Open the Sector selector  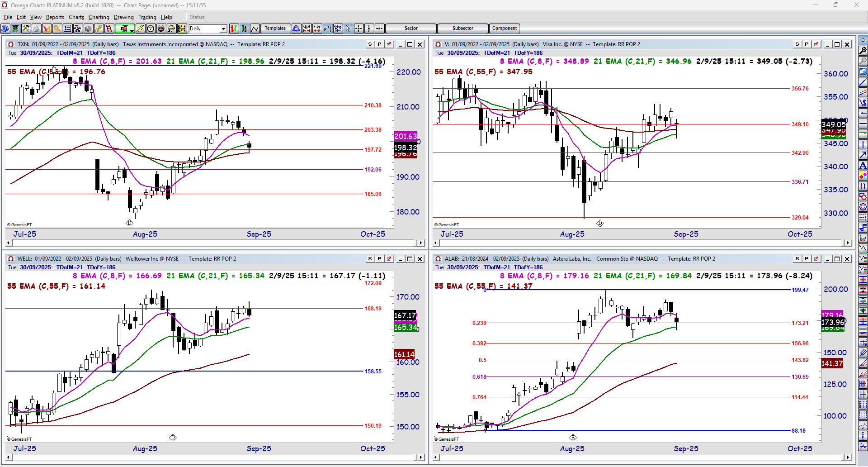411,29
